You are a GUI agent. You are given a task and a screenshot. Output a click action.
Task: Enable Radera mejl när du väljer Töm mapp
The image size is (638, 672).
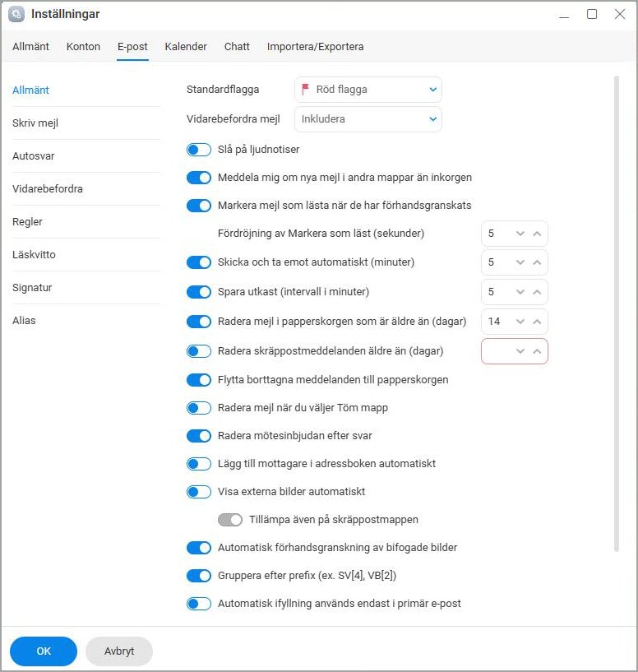199,408
